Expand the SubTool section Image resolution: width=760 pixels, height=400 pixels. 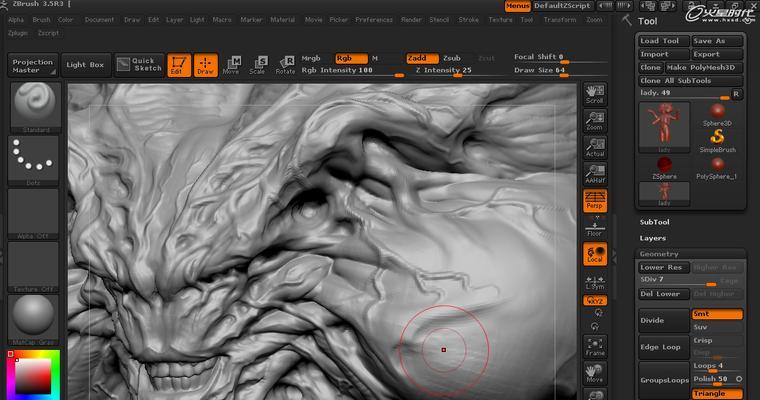click(x=654, y=222)
